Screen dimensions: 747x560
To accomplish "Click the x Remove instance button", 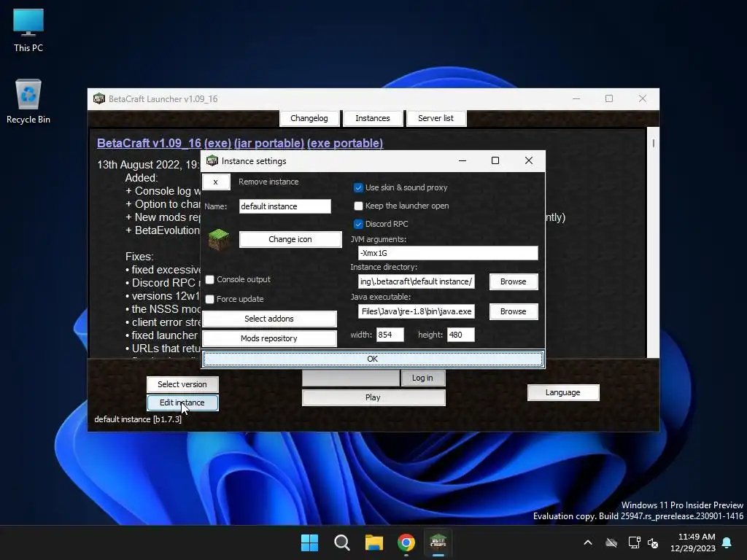I will [216, 182].
